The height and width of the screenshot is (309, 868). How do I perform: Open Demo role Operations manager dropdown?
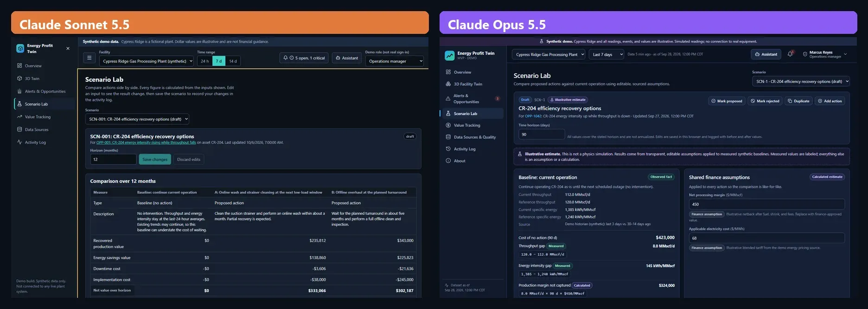click(x=395, y=61)
